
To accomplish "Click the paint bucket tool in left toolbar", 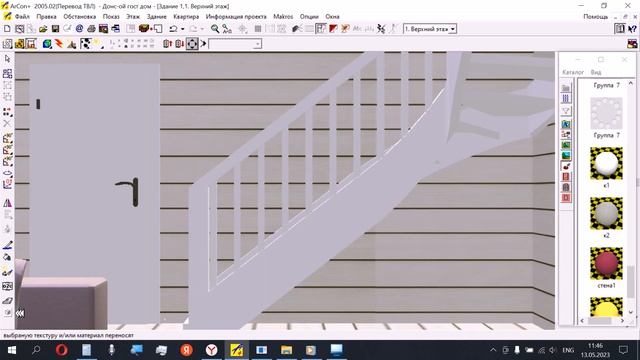I will point(7,257).
